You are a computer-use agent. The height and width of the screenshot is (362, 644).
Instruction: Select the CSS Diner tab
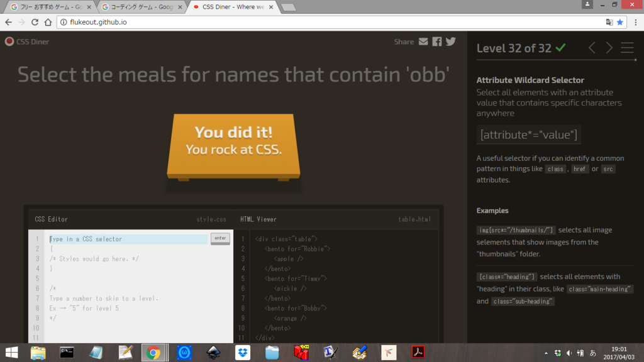pos(233,7)
